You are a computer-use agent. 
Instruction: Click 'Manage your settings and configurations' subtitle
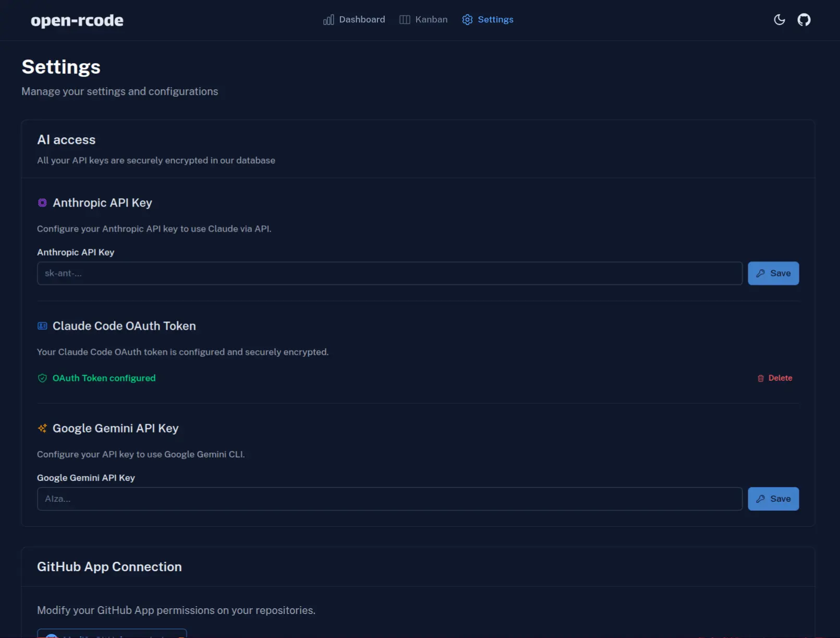[120, 91]
